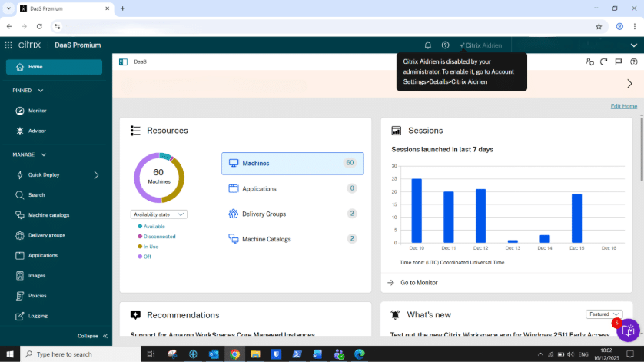This screenshot has height=362, width=644.
Task: Click the help question mark in header
Action: click(x=445, y=45)
